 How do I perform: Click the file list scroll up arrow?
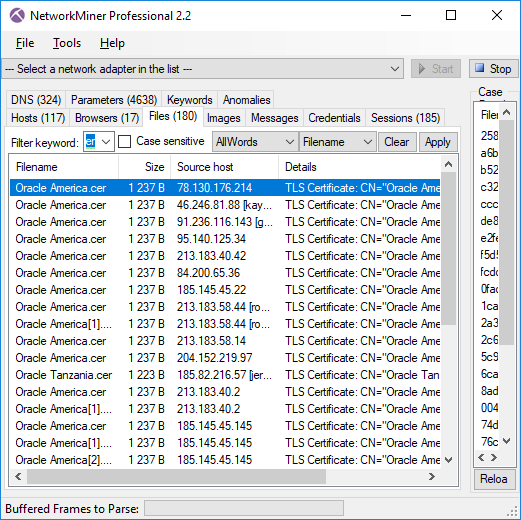click(x=448, y=164)
